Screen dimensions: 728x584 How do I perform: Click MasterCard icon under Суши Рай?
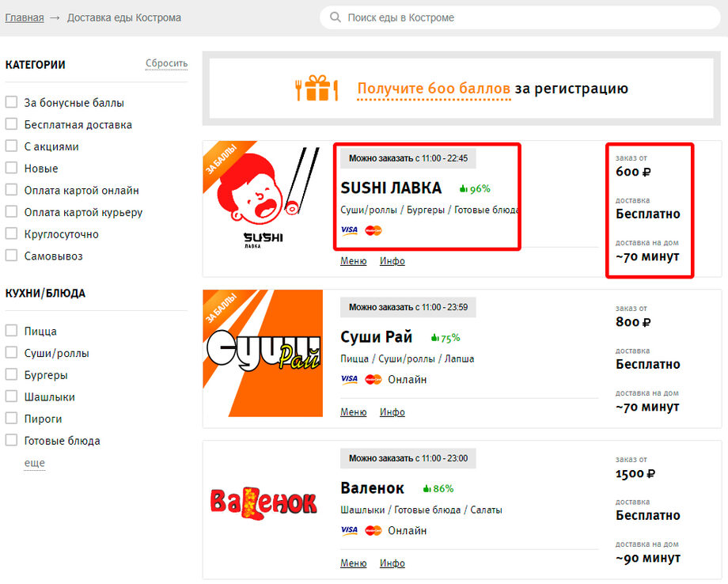[373, 379]
